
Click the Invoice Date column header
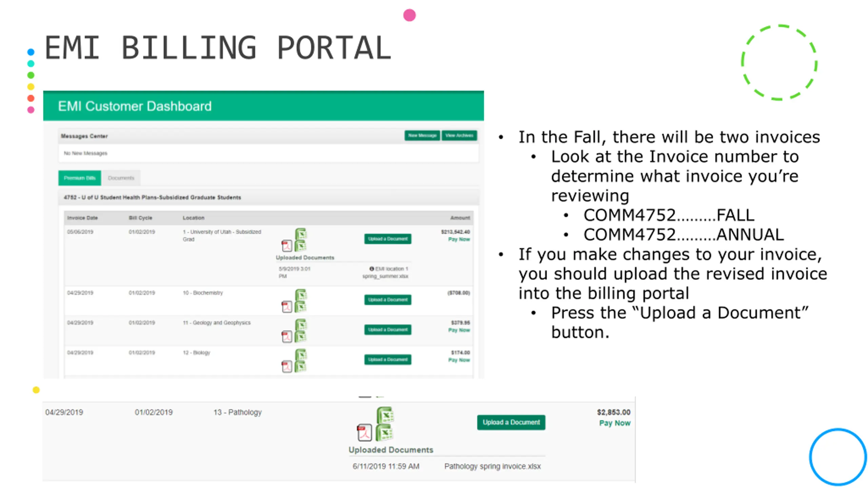point(82,218)
